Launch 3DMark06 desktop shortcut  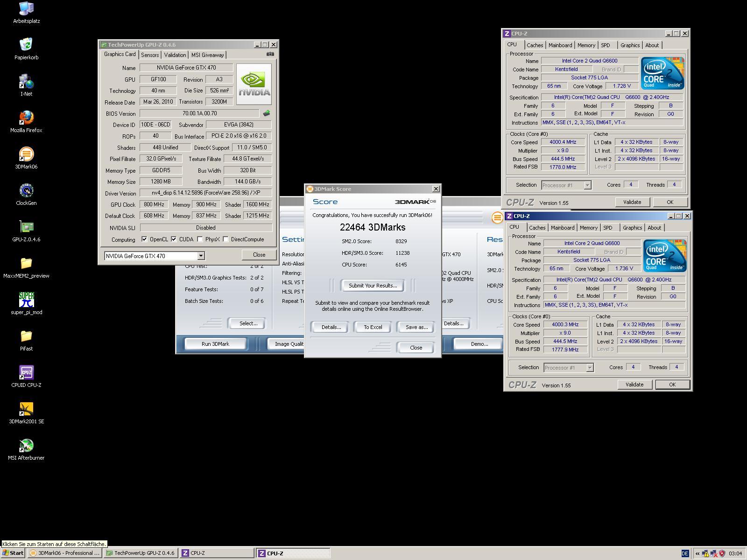[x=26, y=158]
